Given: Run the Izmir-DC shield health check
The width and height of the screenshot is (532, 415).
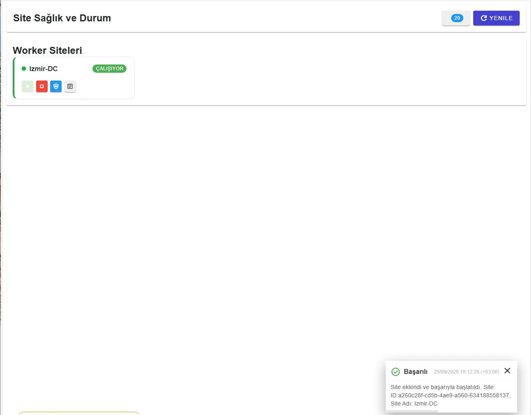Looking at the screenshot, I should coord(56,86).
